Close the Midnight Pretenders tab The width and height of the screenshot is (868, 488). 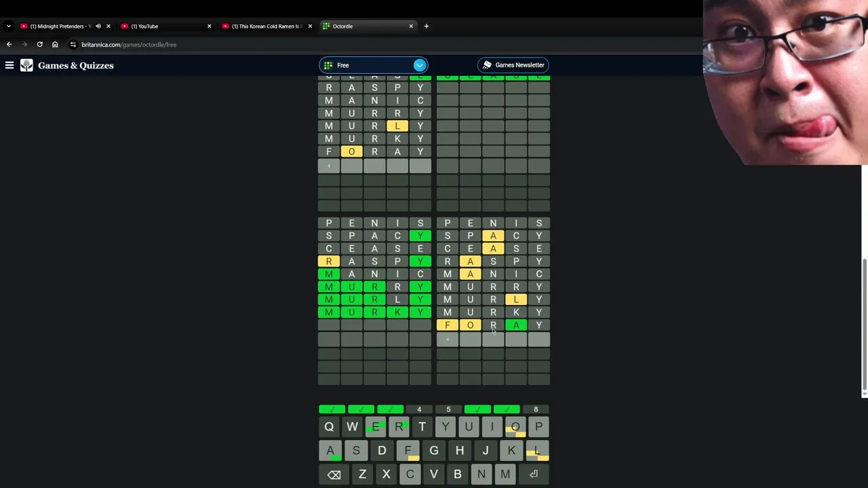(x=108, y=26)
